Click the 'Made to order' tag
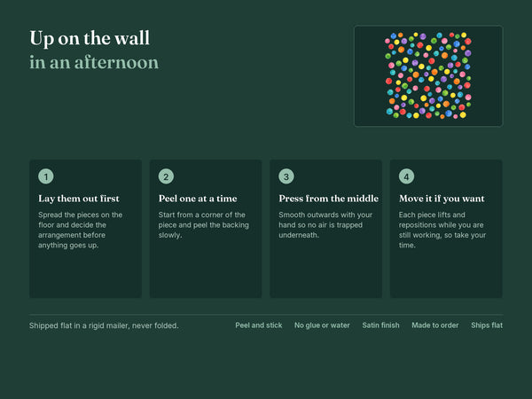The image size is (532, 399). tap(435, 325)
